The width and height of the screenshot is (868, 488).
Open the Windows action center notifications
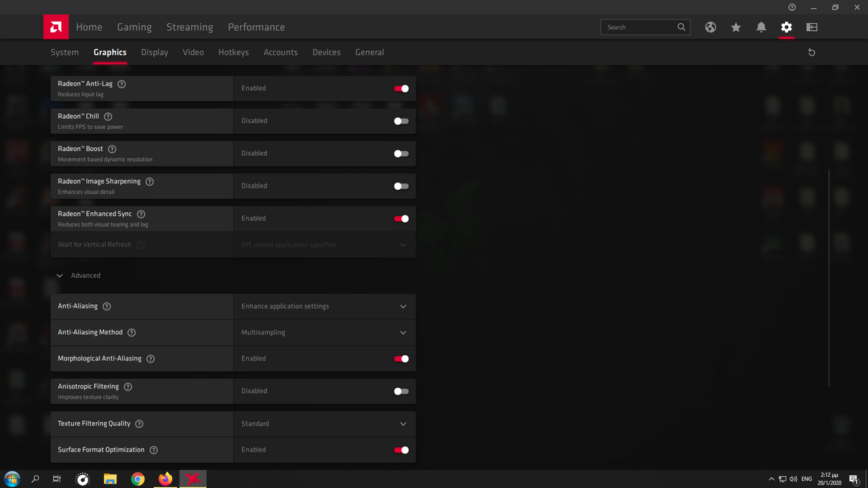coord(854,479)
